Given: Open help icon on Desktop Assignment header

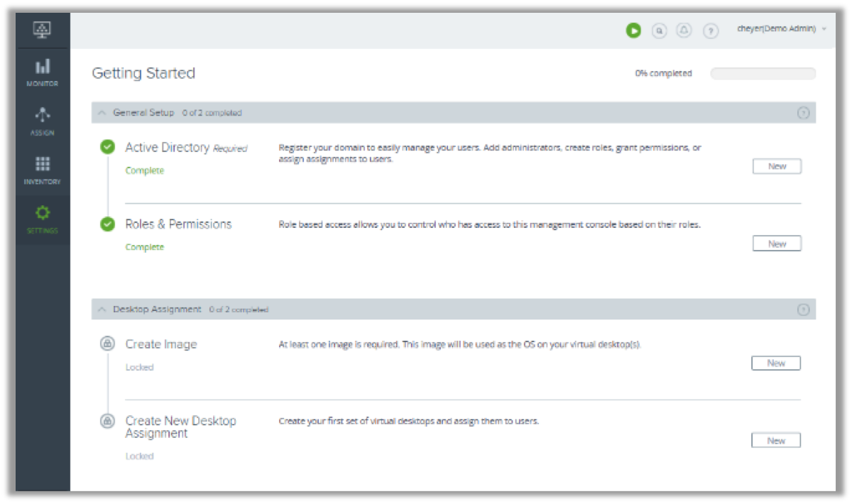Looking at the screenshot, I should point(804,309).
